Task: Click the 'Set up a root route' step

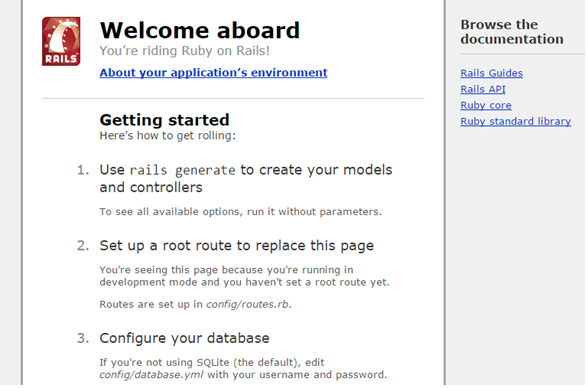Action: (237, 246)
